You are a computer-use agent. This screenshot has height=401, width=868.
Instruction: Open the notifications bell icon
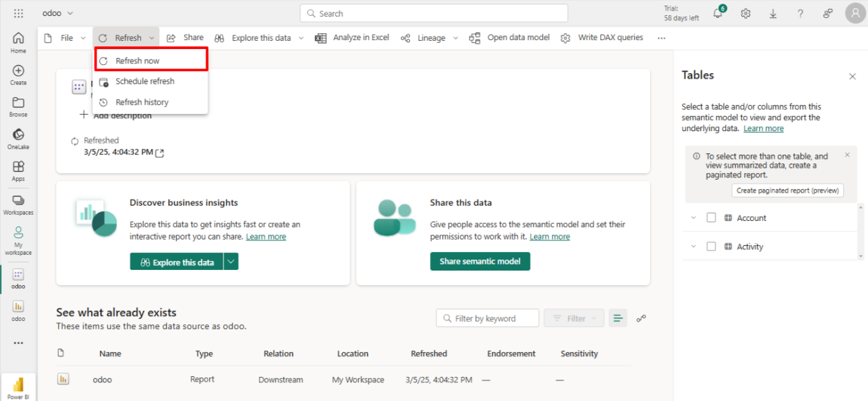click(718, 14)
